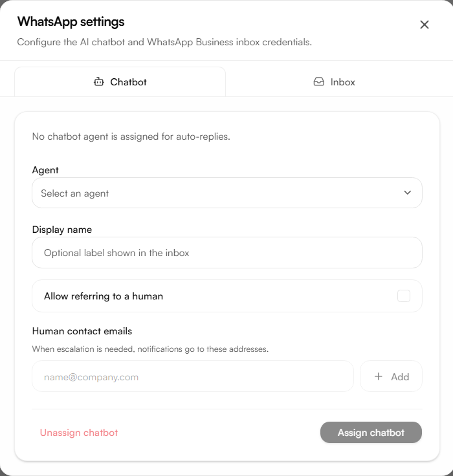
Task: Switch to the Chatbot tab
Action: [x=120, y=82]
